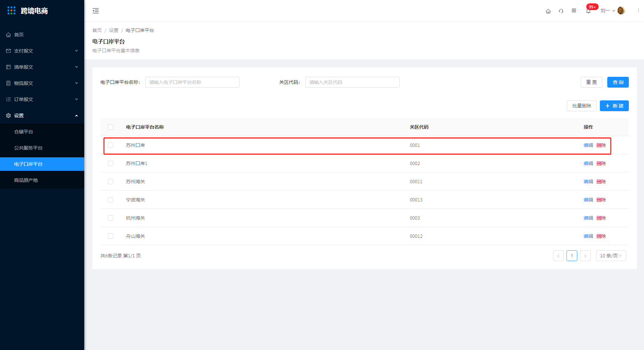Edit the 苏州口岸 row
644x350 pixels.
click(x=588, y=145)
